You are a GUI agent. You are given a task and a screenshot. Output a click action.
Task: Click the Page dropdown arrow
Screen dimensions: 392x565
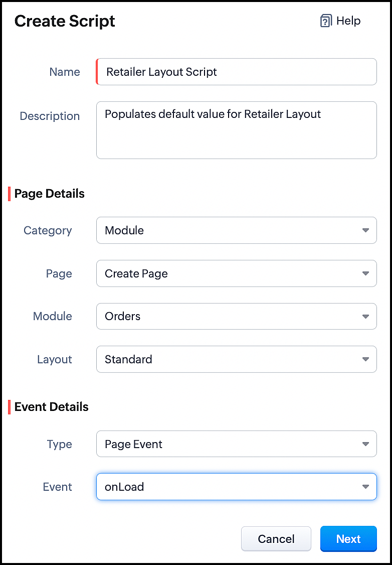(365, 273)
